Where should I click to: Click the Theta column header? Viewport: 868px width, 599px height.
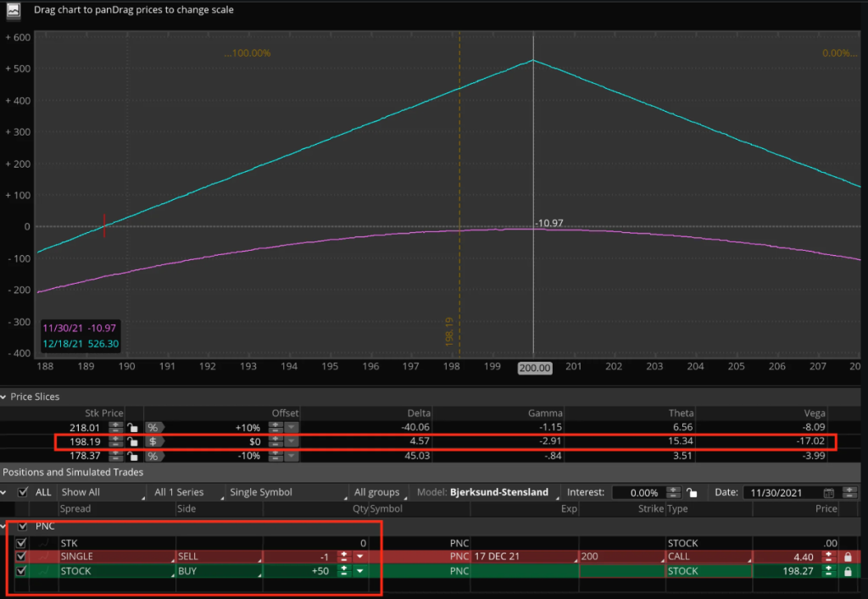tap(681, 413)
